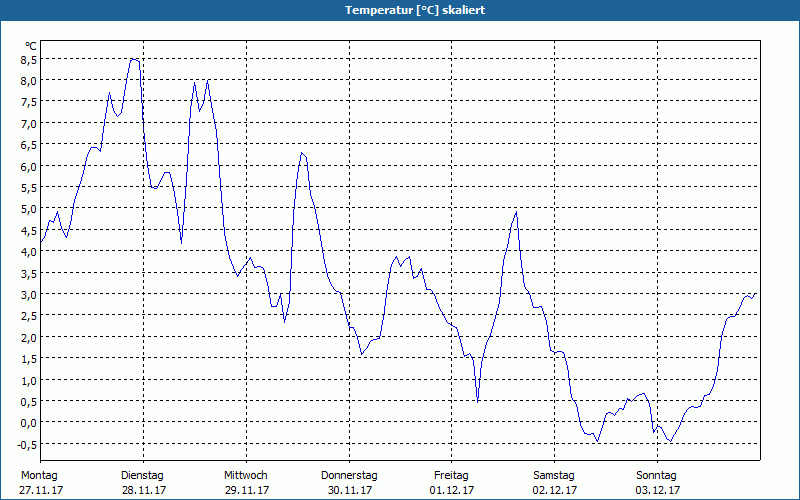800x500 pixels.
Task: Select the 2,0 y-axis value
Action: tap(28, 337)
